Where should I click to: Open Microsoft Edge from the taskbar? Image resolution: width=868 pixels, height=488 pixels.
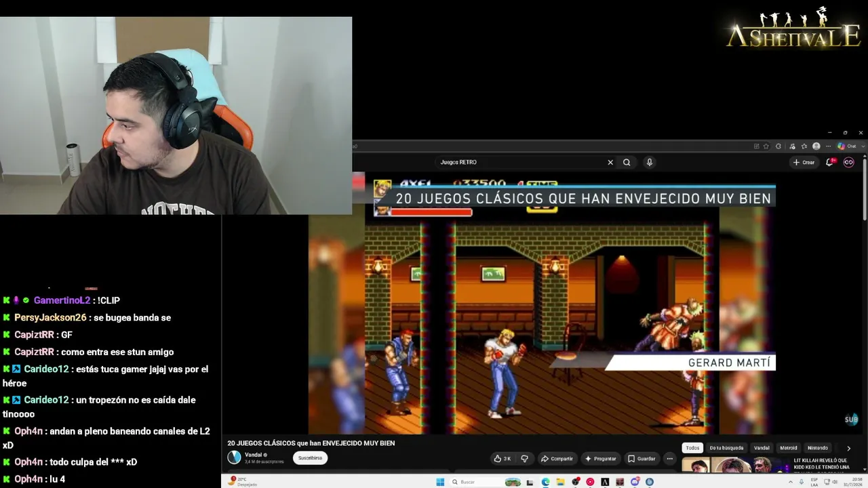(x=545, y=482)
